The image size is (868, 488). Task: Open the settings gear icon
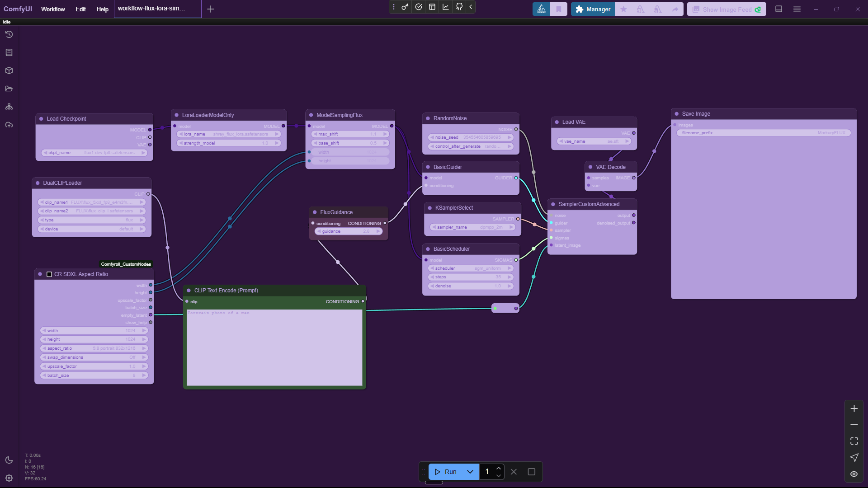9,478
